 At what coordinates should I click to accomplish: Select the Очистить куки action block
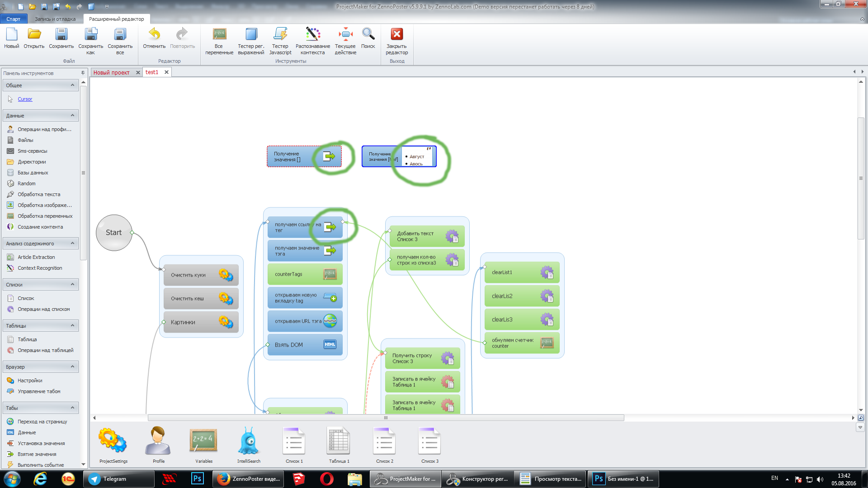(201, 275)
